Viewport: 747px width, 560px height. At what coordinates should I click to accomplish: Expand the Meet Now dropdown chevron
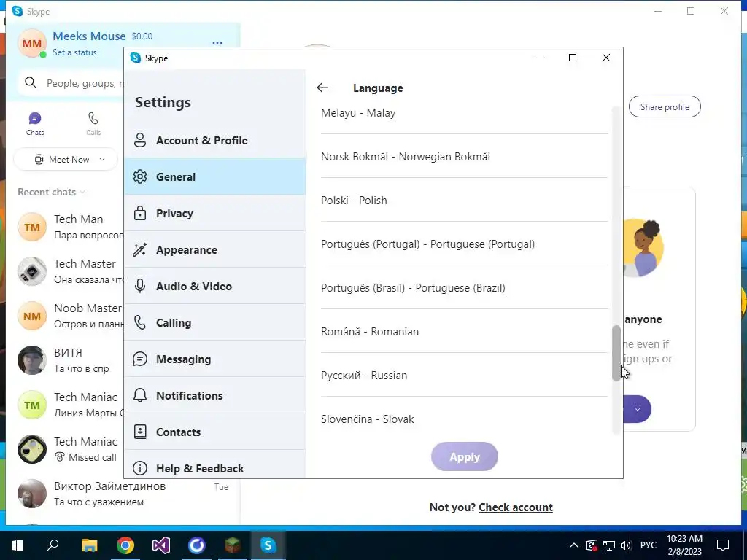point(102,159)
